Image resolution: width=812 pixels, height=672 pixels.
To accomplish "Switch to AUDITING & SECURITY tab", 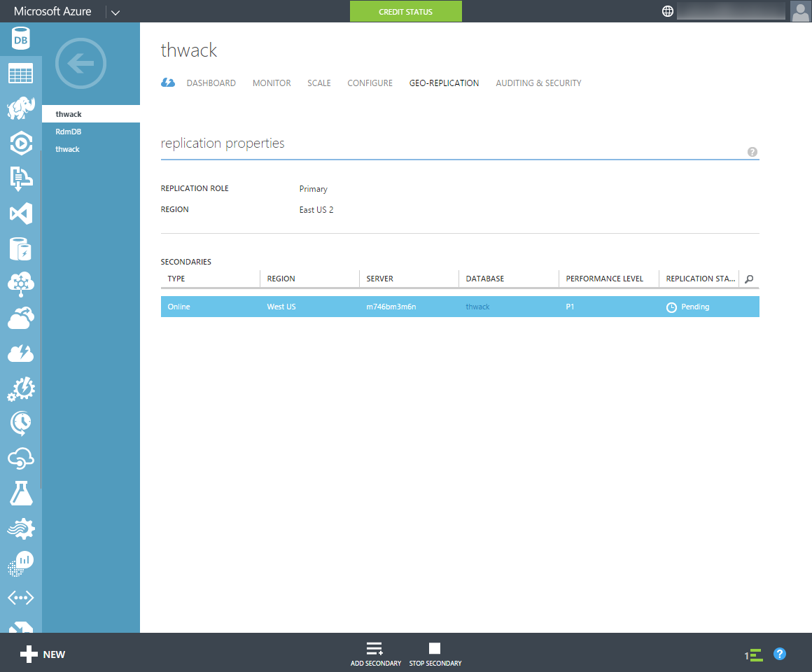I will point(538,83).
